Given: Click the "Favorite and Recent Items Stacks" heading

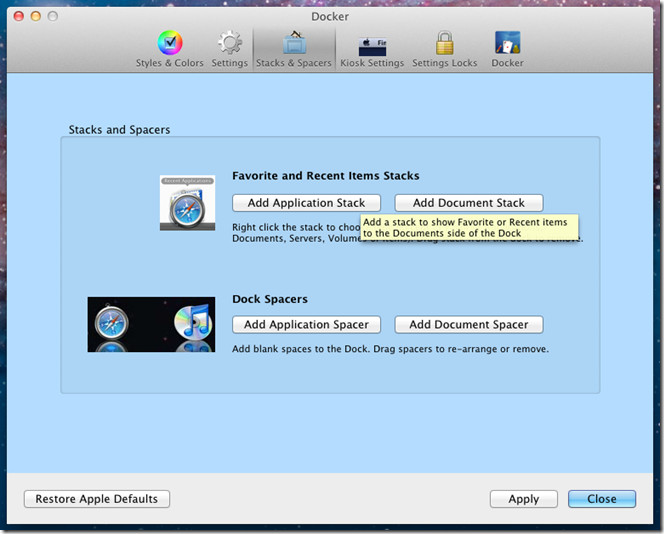Looking at the screenshot, I should 326,176.
